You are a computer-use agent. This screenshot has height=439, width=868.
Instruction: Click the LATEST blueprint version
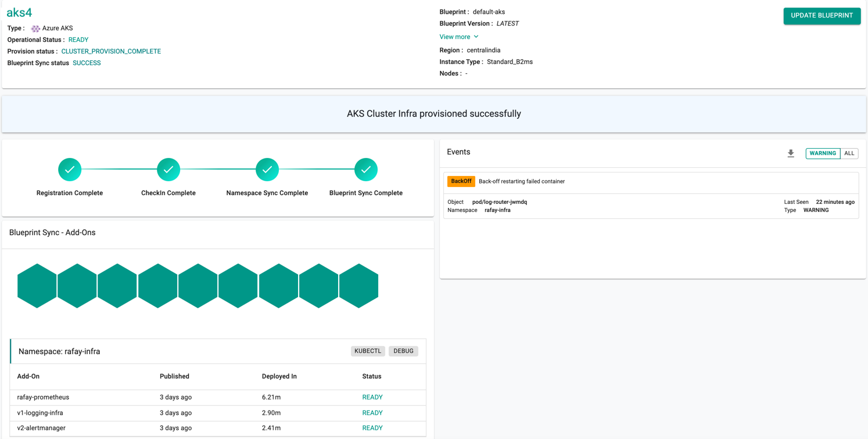[508, 24]
